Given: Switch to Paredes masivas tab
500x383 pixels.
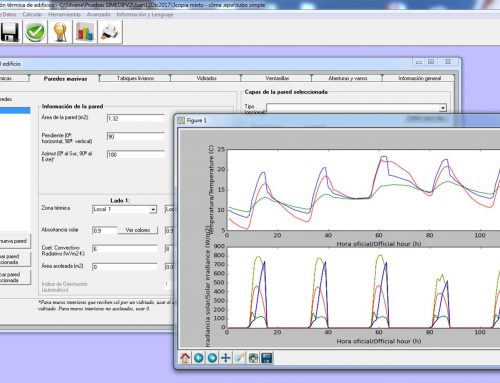Looking at the screenshot, I should pos(65,79).
